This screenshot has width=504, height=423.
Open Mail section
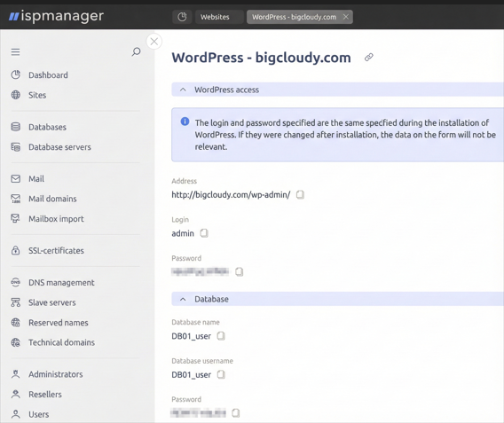tap(36, 179)
